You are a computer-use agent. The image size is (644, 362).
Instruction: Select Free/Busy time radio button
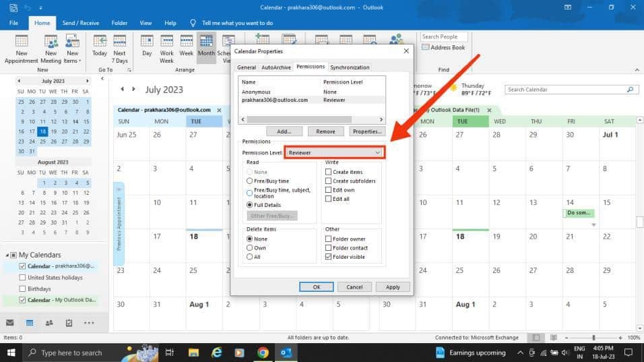(x=249, y=181)
